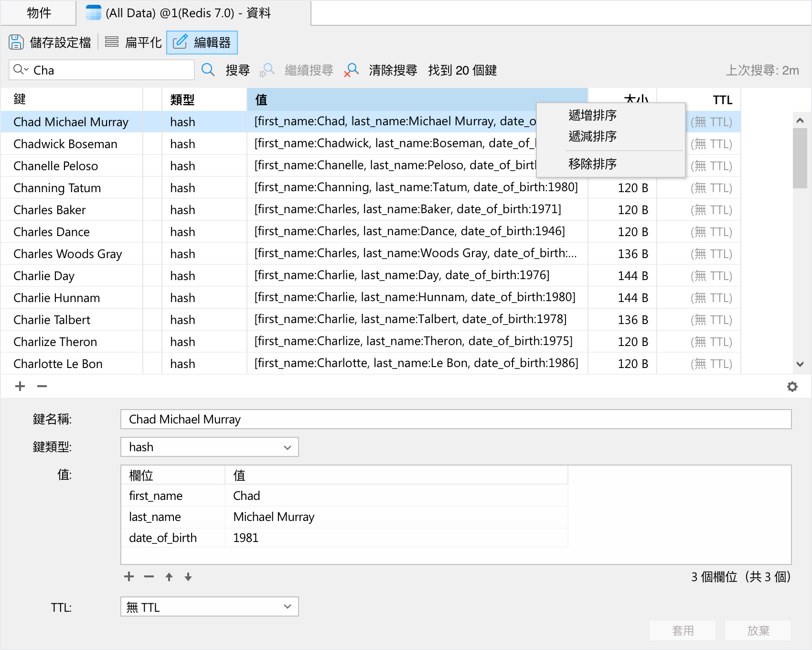
Task: Click the first_name field cell
Action: click(172, 496)
